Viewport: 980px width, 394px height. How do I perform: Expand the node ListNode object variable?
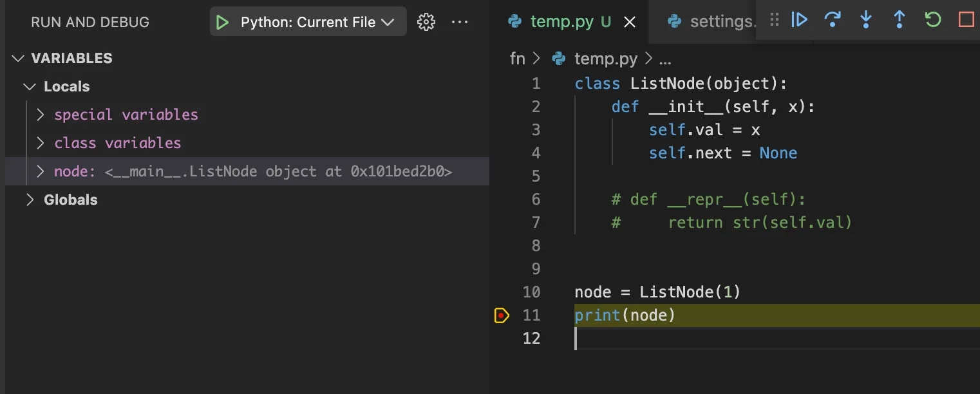[x=41, y=172]
